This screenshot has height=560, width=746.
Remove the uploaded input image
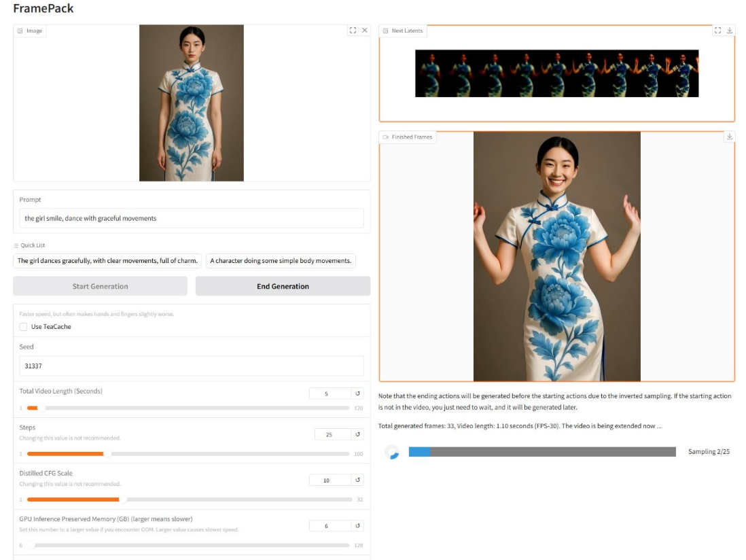point(365,31)
